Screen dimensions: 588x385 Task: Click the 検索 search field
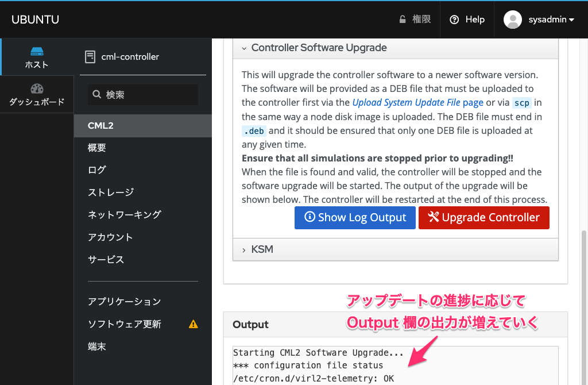[143, 95]
